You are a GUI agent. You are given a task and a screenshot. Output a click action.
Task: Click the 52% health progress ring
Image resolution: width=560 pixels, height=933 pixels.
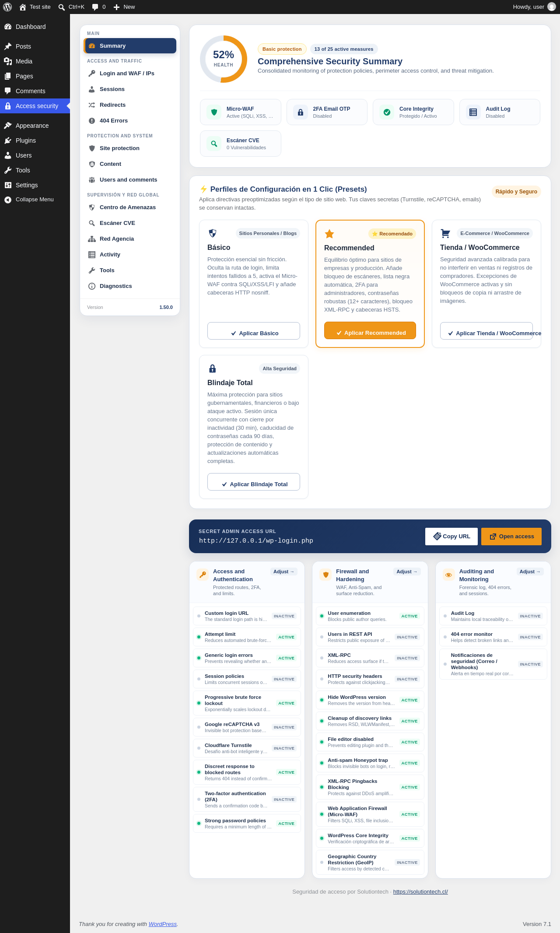(224, 59)
